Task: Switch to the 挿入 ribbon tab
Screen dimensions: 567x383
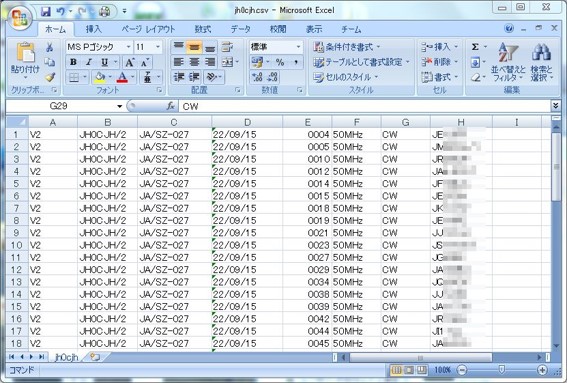Action: [x=94, y=29]
